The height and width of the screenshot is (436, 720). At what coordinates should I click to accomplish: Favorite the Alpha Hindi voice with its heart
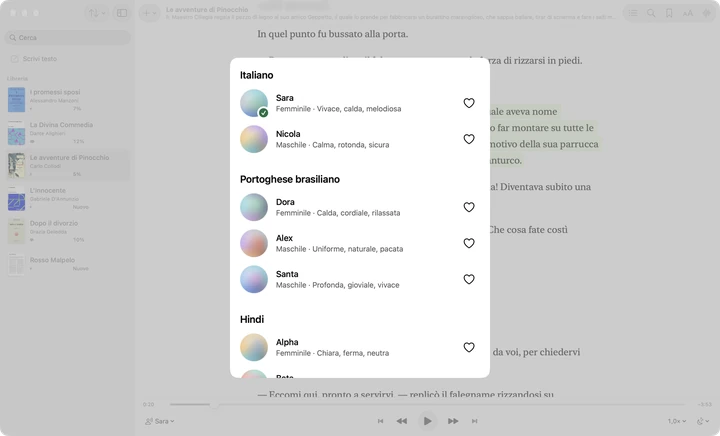point(468,347)
